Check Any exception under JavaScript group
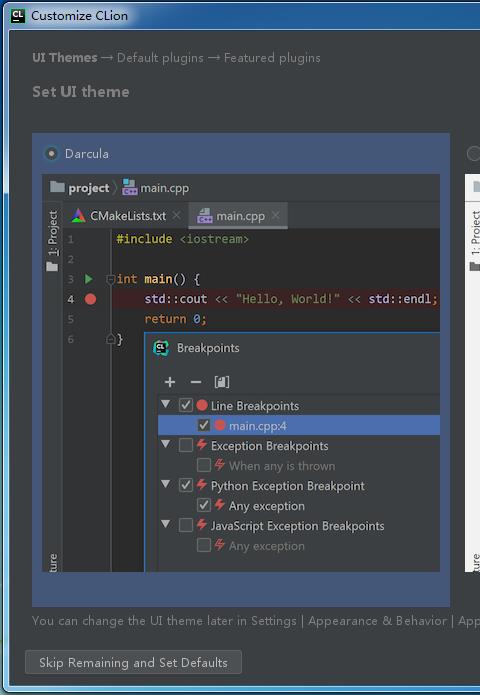 pos(203,545)
